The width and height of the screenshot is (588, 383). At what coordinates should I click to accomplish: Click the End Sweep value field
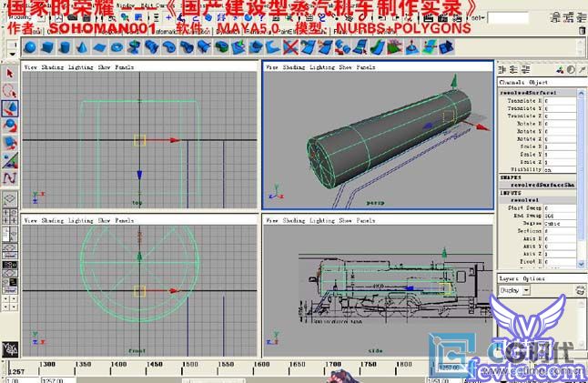tap(560, 216)
